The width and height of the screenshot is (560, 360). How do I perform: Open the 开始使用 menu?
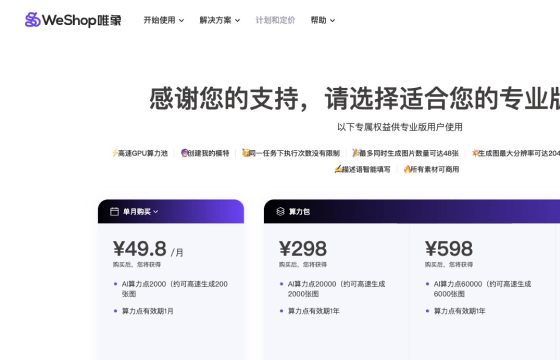coord(164,20)
